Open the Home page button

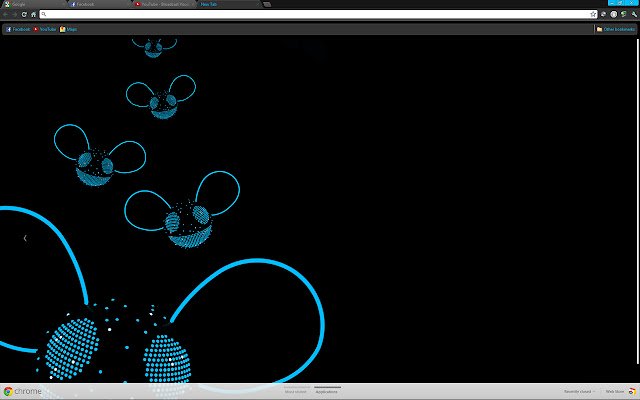coord(33,14)
